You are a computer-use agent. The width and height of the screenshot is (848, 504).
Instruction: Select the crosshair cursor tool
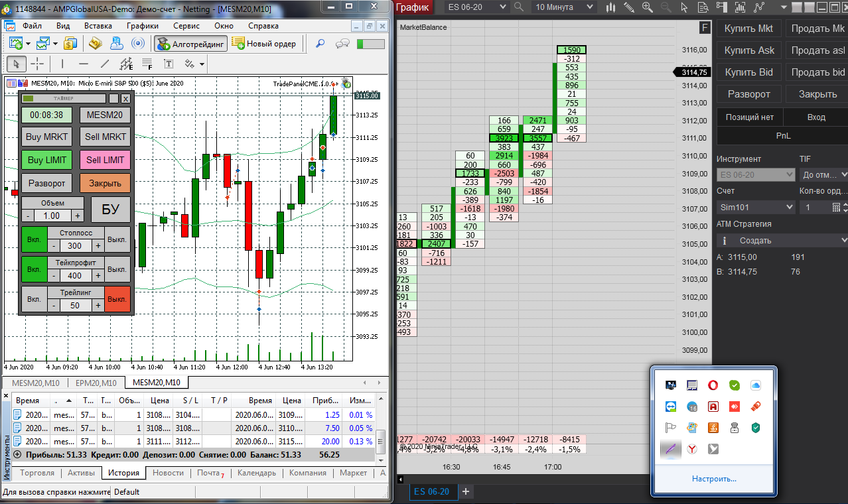[37, 64]
